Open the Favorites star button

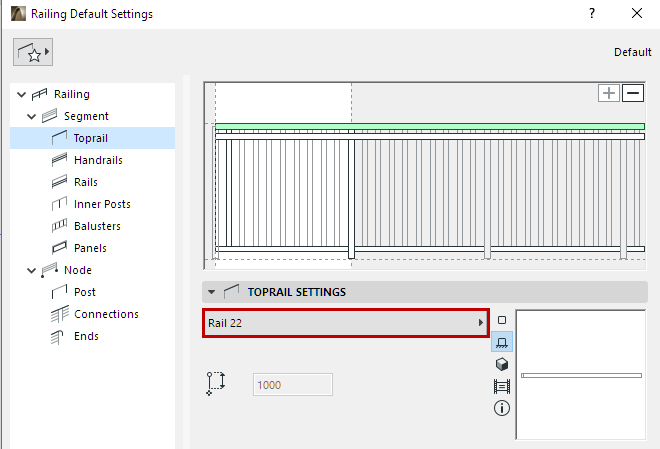click(x=33, y=52)
